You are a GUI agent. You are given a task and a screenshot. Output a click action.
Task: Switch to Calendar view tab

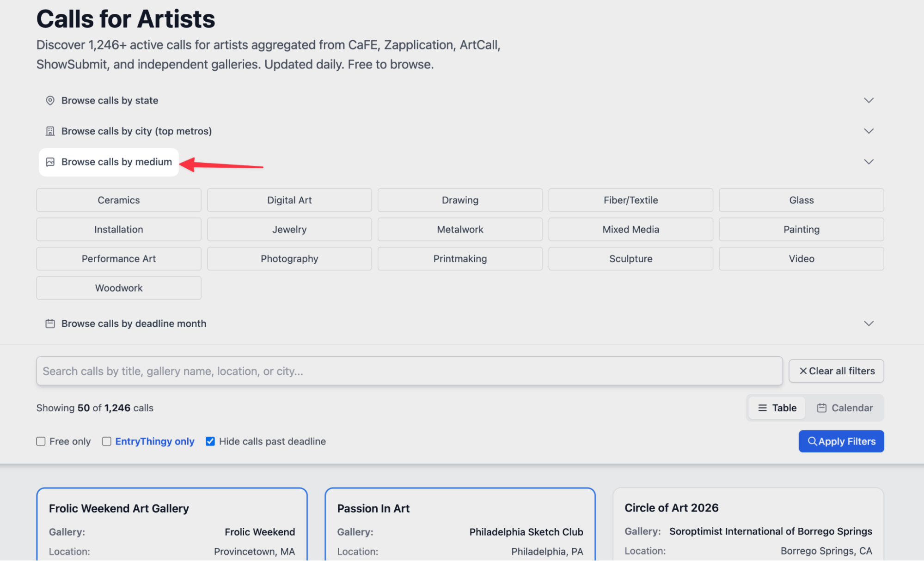pos(844,408)
